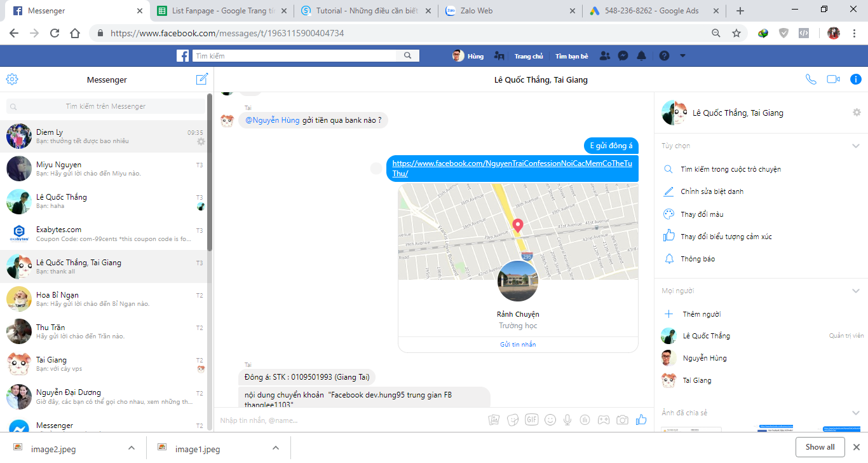Click the map thumbnail in chat
868x463 pixels.
(x=518, y=231)
